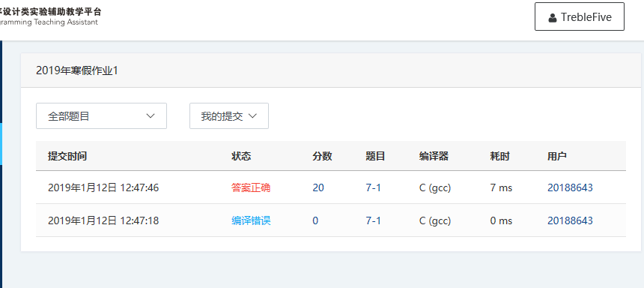
Task: Click the score 0 link
Action: (315, 220)
